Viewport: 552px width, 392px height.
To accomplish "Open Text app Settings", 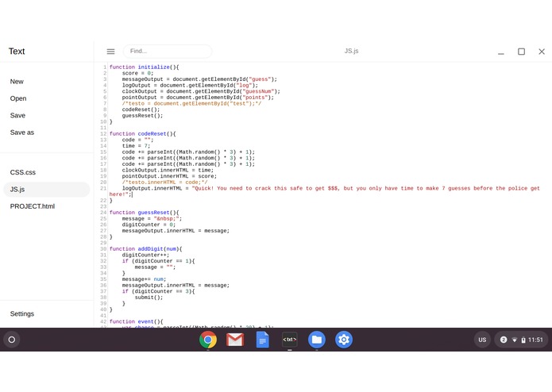I will point(21,313).
